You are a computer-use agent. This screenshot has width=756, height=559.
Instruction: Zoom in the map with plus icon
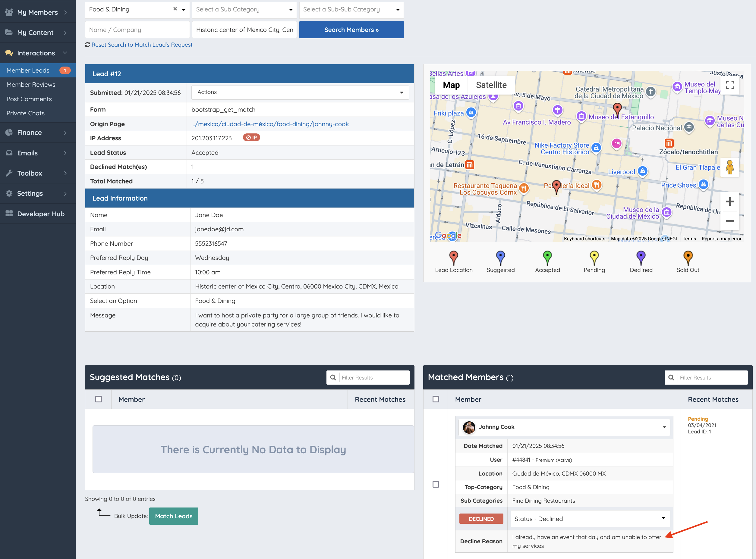pyautogui.click(x=729, y=202)
